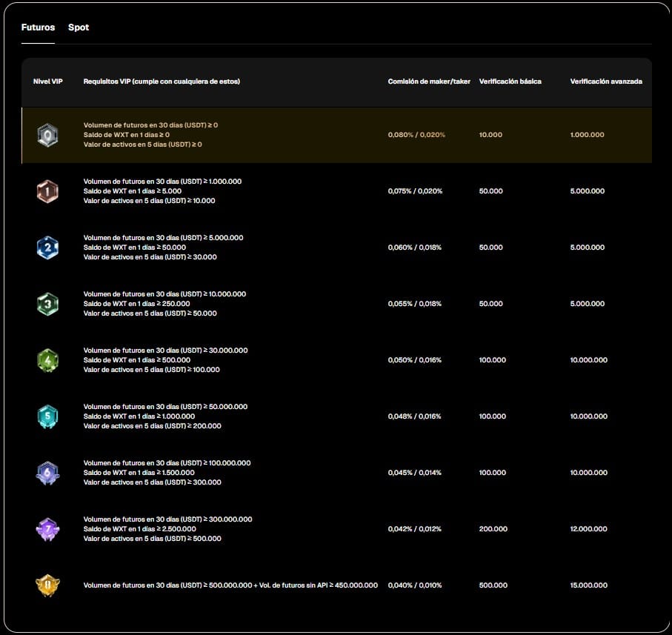Click futures volume ≥ 300.000.000 requirement
Viewport: 672px width, 635px height.
point(167,519)
